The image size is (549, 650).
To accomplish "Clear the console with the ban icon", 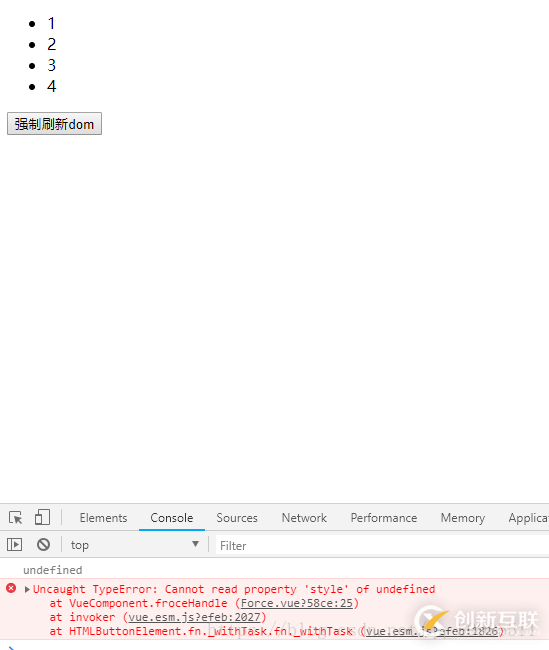I will pyautogui.click(x=44, y=544).
